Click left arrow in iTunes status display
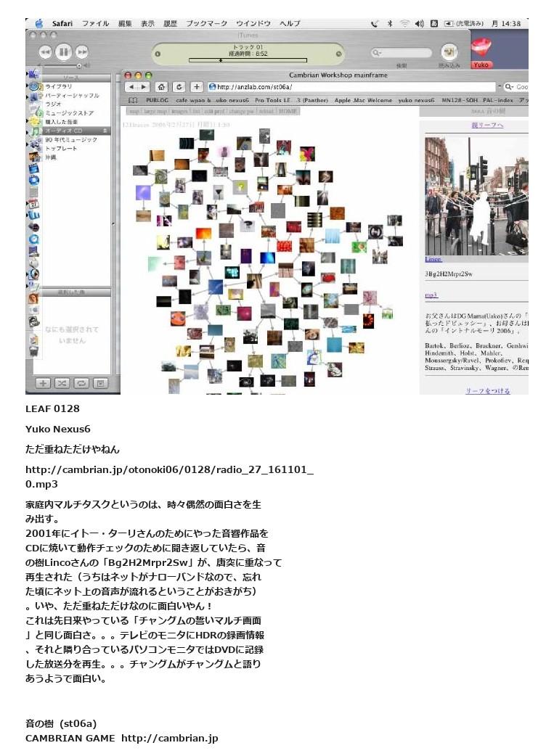Screen dimensions: 554x756 point(158,54)
